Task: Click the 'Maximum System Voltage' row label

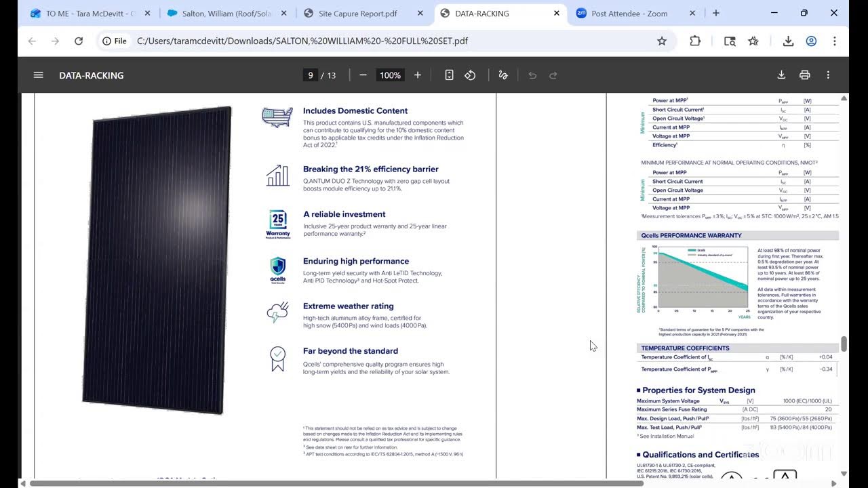Action: 668,401
